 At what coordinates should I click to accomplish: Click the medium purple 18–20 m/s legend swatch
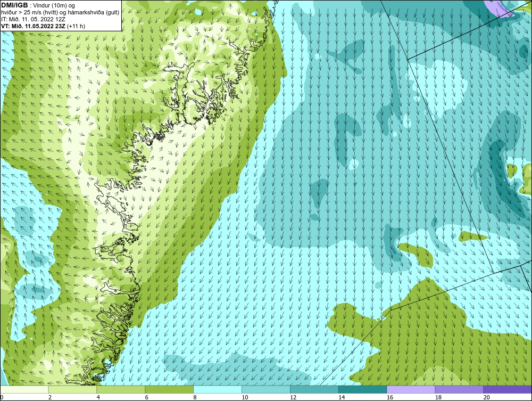(459, 389)
